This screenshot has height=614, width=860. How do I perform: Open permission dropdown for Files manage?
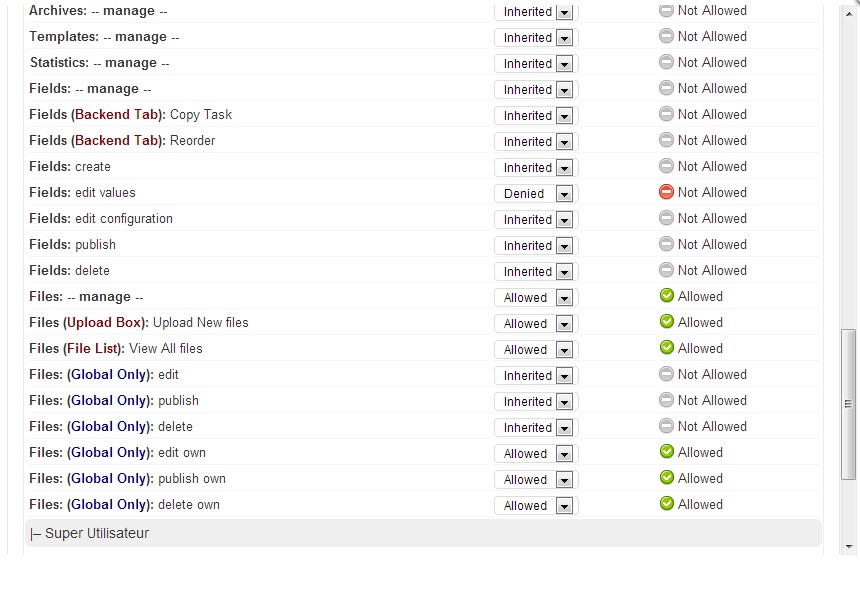(x=536, y=297)
